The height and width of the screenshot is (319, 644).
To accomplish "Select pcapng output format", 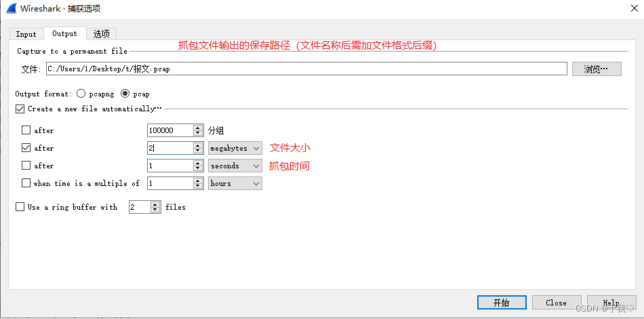I will (x=81, y=94).
